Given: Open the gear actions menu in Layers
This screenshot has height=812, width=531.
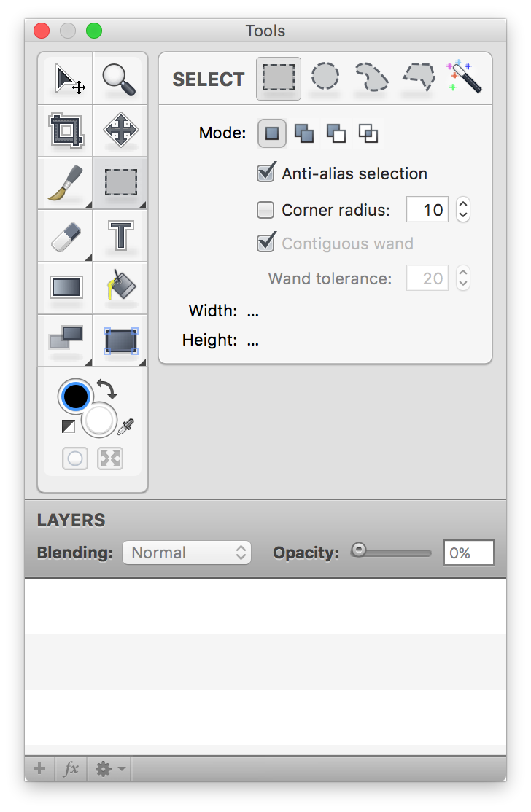Looking at the screenshot, I should pyautogui.click(x=109, y=769).
